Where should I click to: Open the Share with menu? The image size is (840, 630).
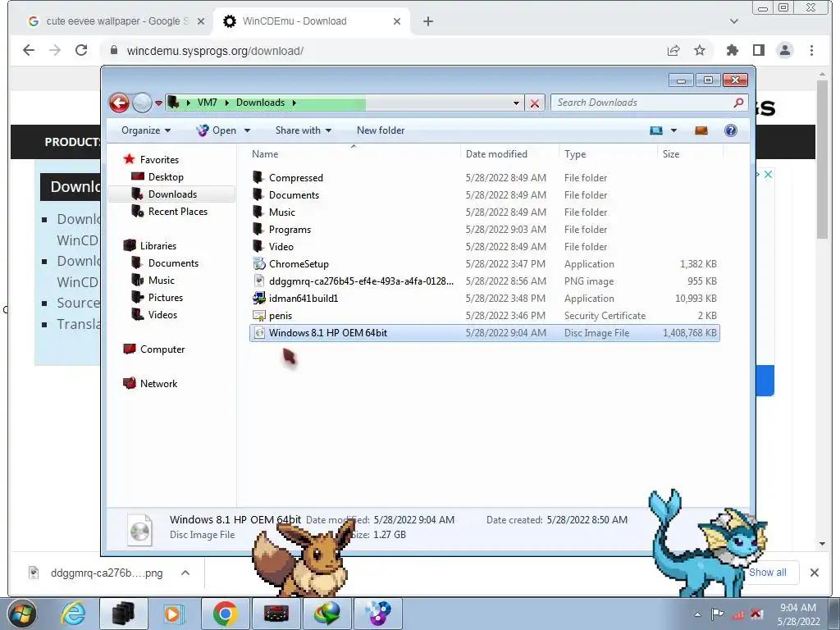pos(304,130)
